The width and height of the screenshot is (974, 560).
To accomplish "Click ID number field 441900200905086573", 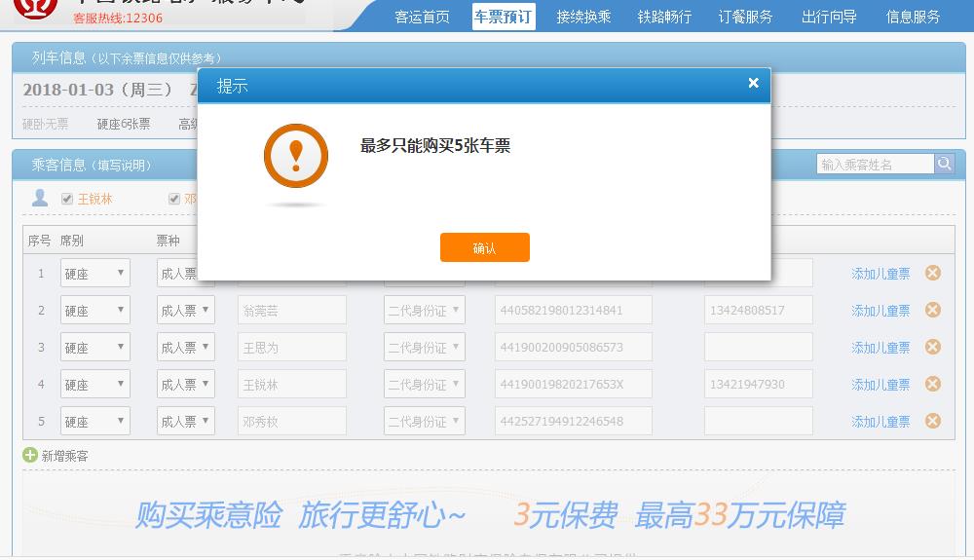I will [x=574, y=347].
